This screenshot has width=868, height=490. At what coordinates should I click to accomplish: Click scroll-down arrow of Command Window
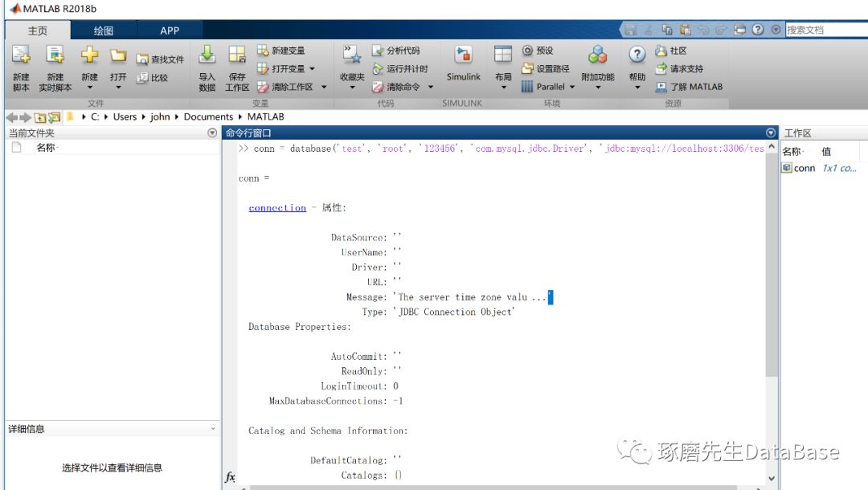pyautogui.click(x=772, y=479)
